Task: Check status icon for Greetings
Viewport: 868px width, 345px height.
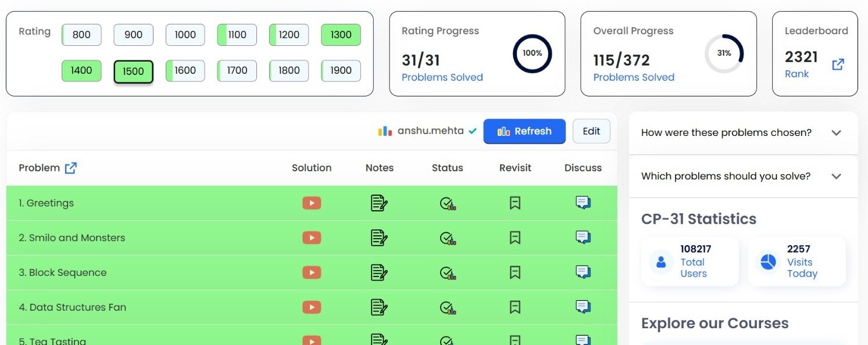Action: point(447,203)
